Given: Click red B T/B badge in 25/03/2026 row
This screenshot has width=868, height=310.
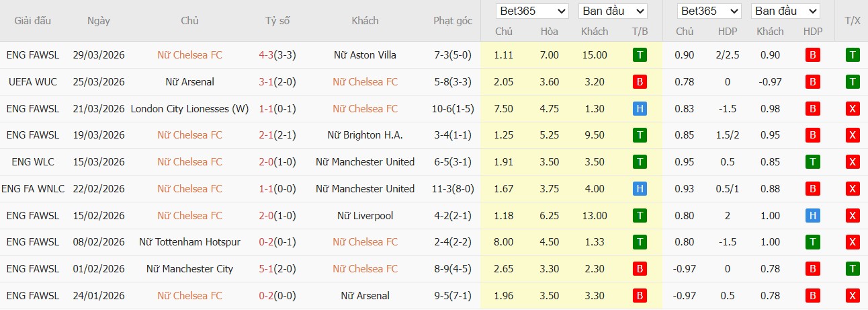Looking at the screenshot, I should tap(640, 82).
